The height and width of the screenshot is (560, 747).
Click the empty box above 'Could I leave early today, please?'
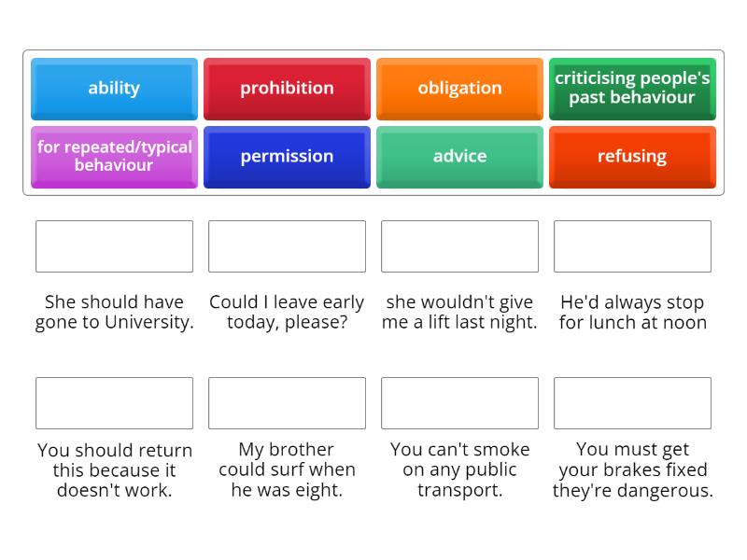(287, 246)
